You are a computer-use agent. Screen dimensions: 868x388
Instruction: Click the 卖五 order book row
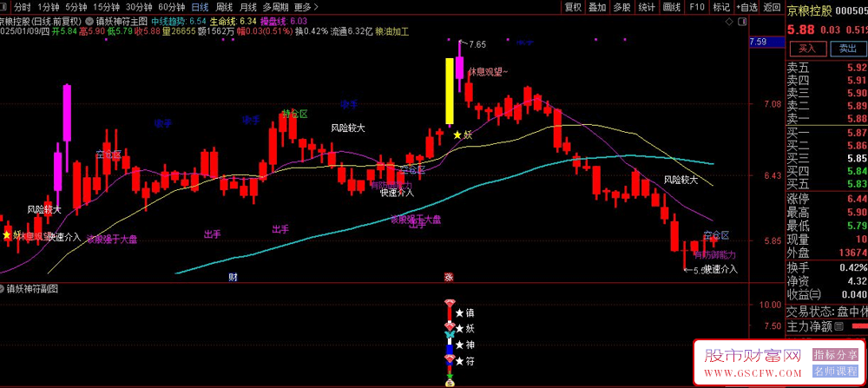[x=827, y=69]
